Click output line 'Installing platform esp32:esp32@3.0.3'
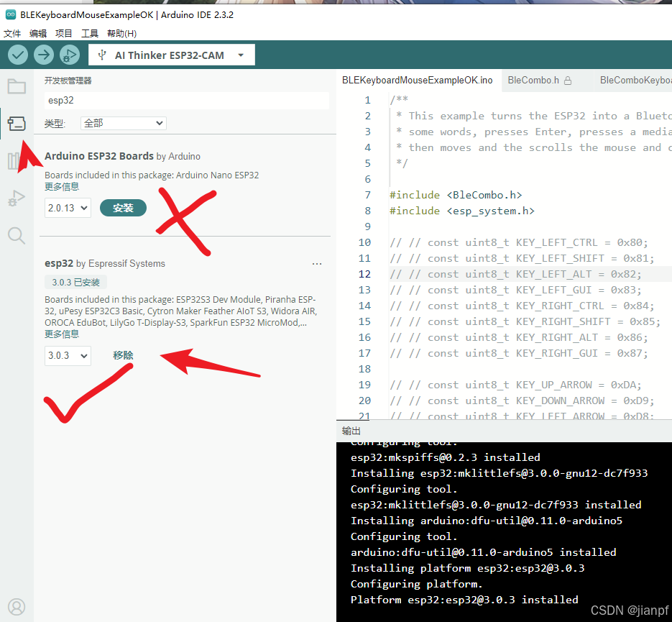This screenshot has height=622, width=672. coord(468,568)
